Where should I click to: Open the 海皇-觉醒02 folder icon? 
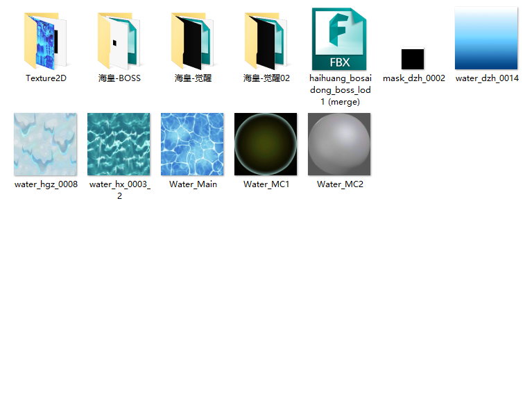[x=266, y=41]
